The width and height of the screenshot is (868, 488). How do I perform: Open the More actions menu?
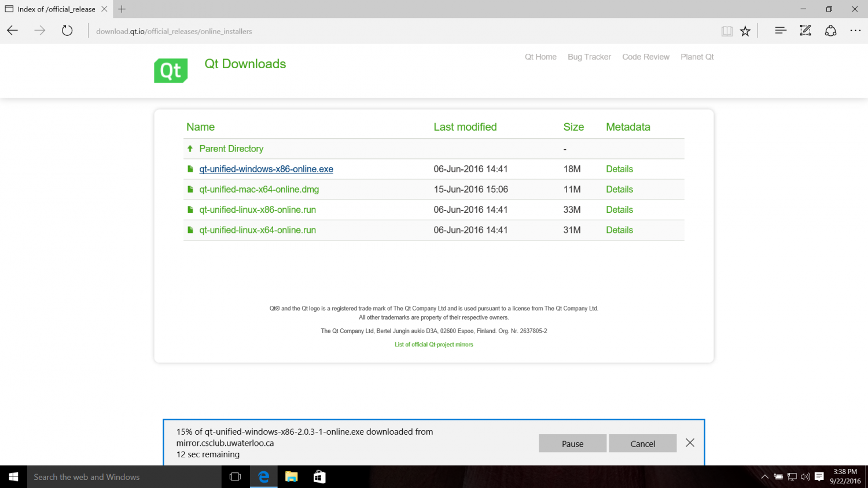pyautogui.click(x=855, y=31)
